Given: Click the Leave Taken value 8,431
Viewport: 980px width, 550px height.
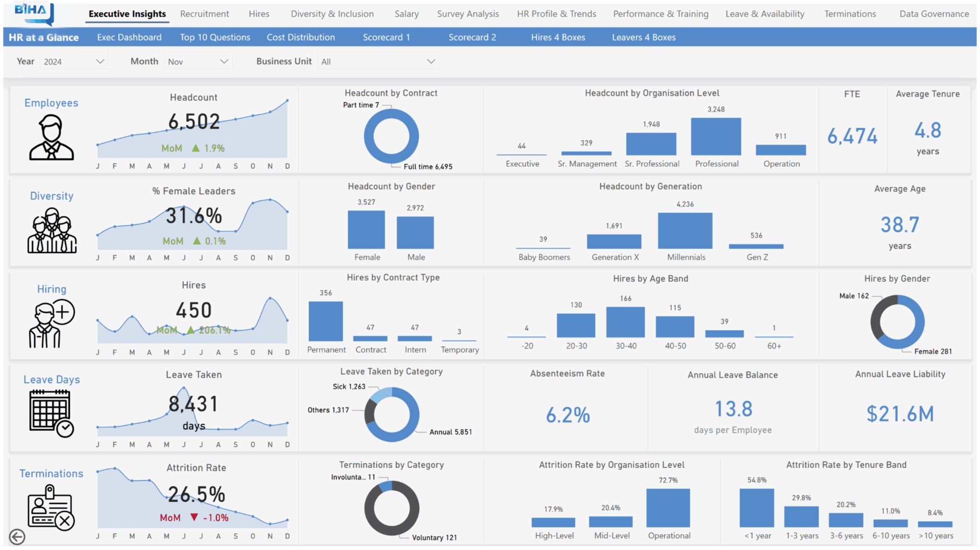Looking at the screenshot, I should [x=194, y=404].
